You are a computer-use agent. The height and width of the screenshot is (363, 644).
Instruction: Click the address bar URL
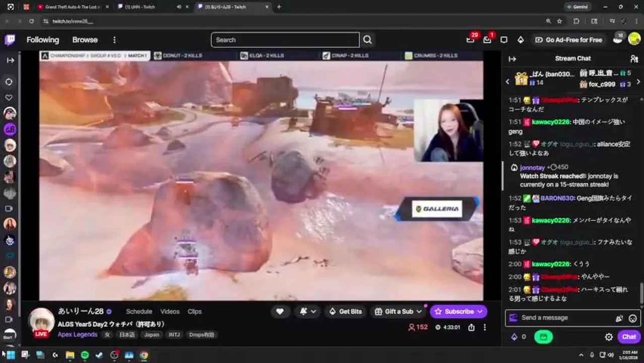(73, 21)
